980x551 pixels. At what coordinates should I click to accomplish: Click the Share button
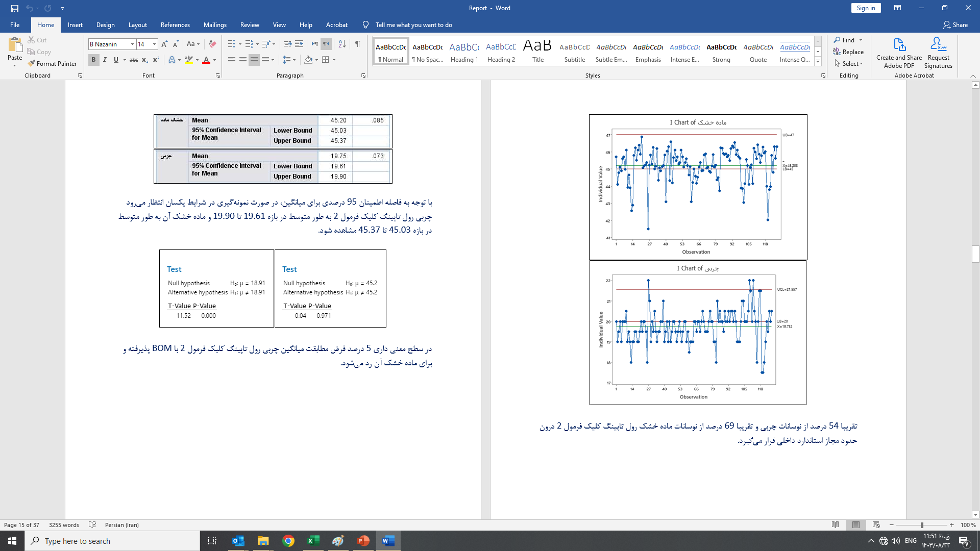click(x=955, y=25)
